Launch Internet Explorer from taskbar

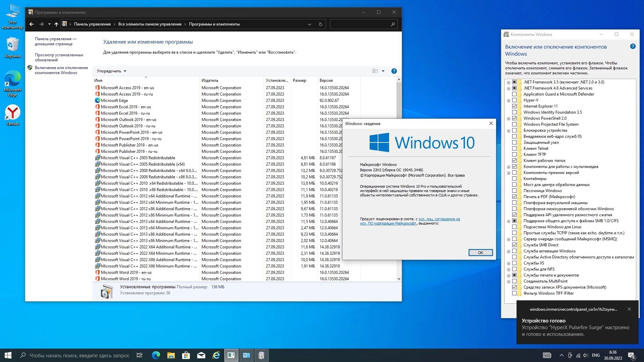216,355
